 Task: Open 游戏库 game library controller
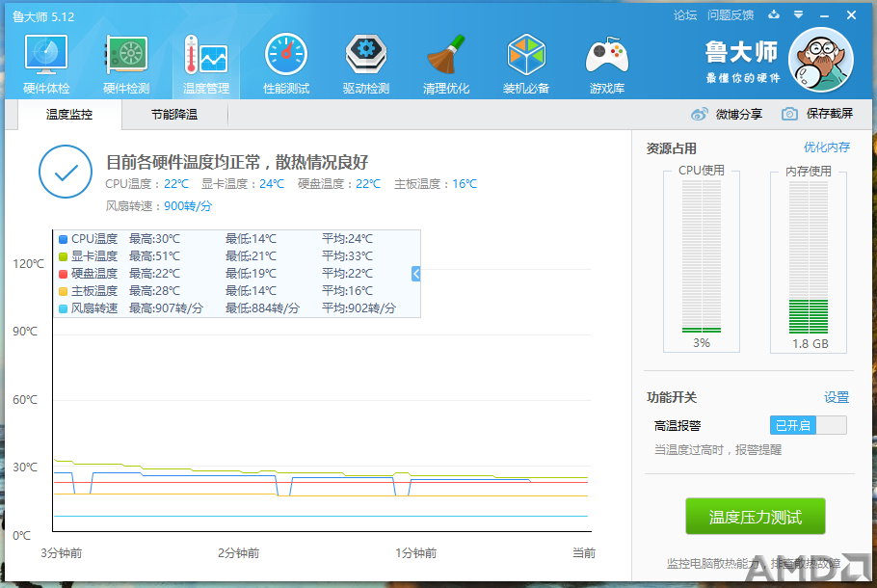point(607,64)
